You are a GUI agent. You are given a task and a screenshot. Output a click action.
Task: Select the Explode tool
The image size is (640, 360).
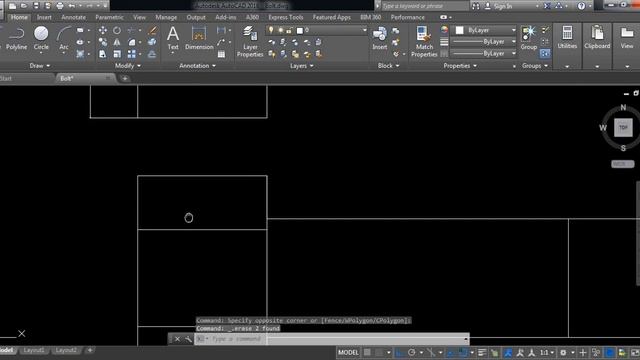click(152, 42)
